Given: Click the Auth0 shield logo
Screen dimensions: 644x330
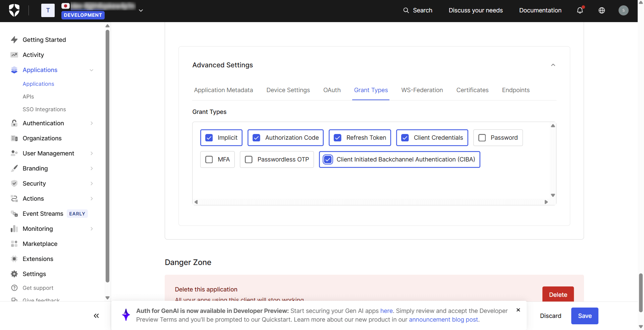Looking at the screenshot, I should [x=14, y=10].
